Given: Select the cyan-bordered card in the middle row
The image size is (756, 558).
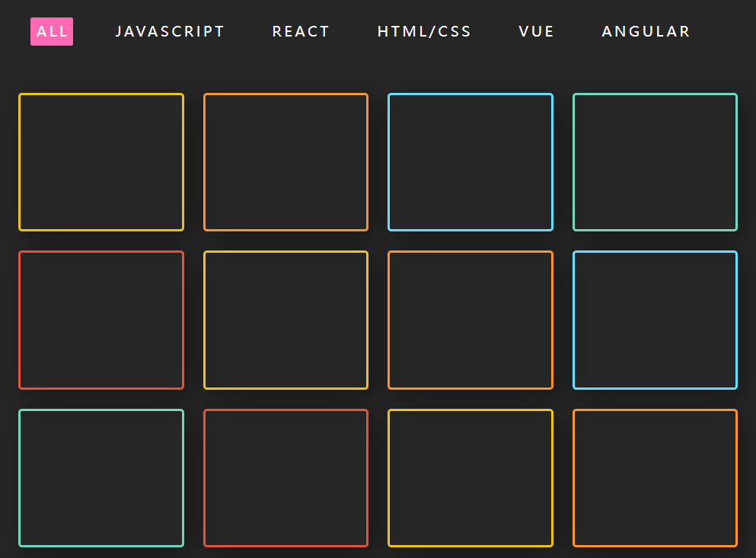Looking at the screenshot, I should pyautogui.click(x=655, y=320).
